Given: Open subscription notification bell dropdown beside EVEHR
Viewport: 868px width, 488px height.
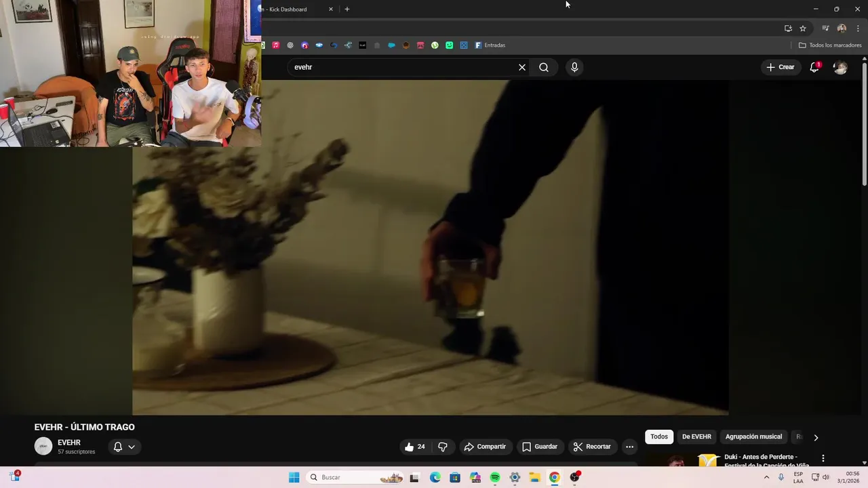Looking at the screenshot, I should tap(124, 447).
